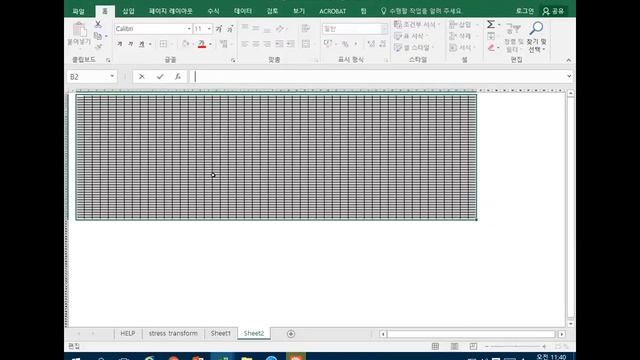Viewport: 640px width, 360px height.
Task: Open the font size 11 dropdown
Action: pyautogui.click(x=209, y=29)
